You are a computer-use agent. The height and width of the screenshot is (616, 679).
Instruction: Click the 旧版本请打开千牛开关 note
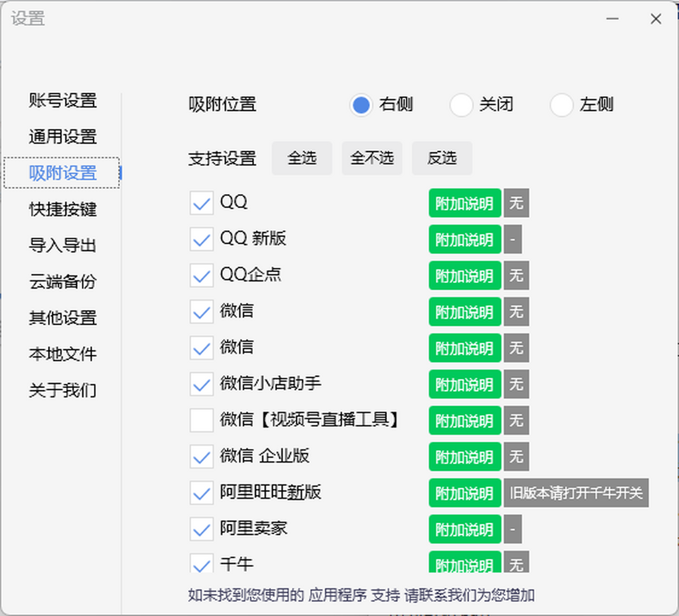[576, 493]
